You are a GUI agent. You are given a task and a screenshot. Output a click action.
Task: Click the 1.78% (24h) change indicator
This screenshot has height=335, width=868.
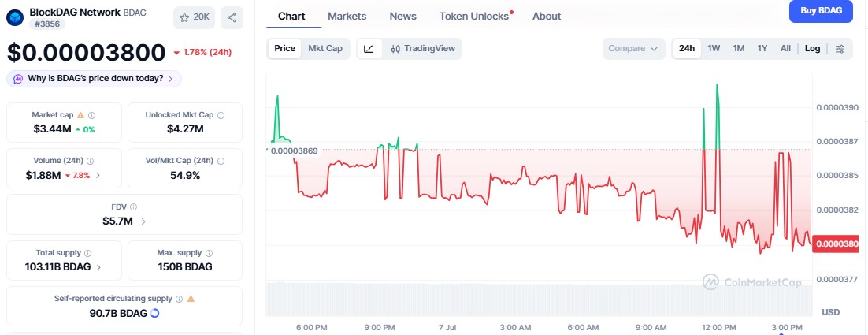(x=202, y=53)
